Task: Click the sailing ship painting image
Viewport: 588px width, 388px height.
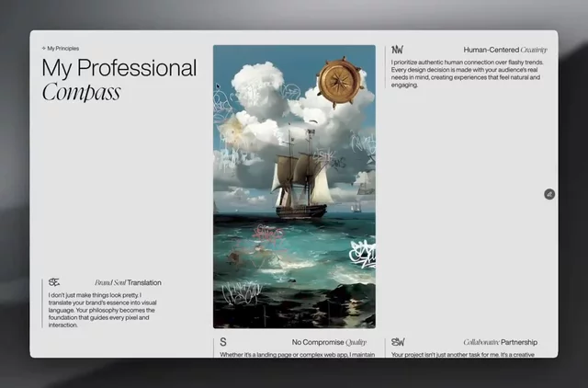Action: 294,187
